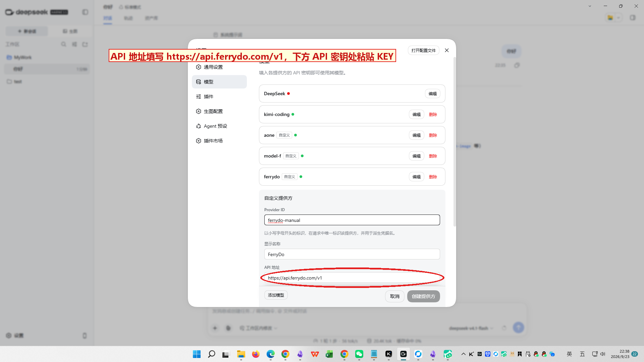
Task: Focus the Provider ID input field
Action: pyautogui.click(x=352, y=220)
